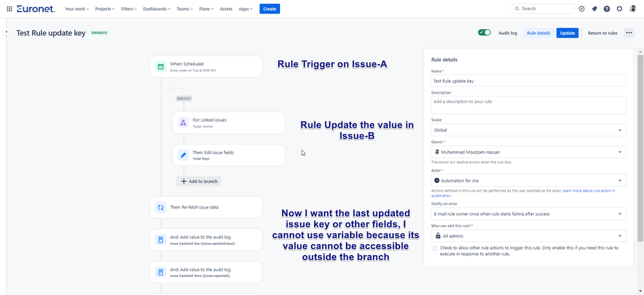This screenshot has width=644, height=295.
Task: Select the Scheduled trigger calendar icon
Action: pyautogui.click(x=161, y=66)
